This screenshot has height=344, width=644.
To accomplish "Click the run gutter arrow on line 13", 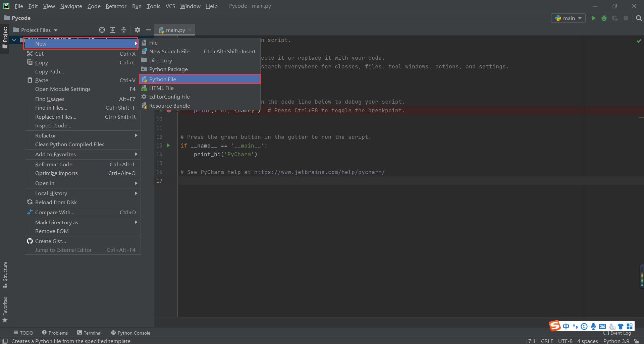I will (x=168, y=146).
